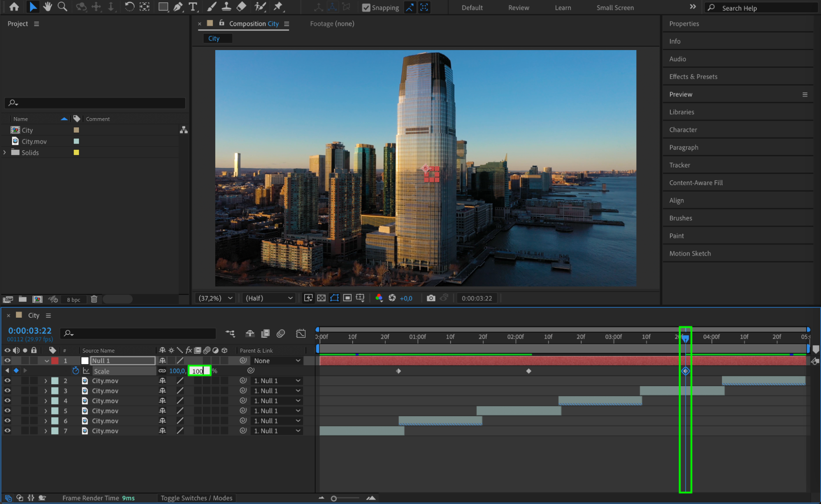Expand the Solids folder
The width and height of the screenshot is (821, 504).
(x=5, y=152)
